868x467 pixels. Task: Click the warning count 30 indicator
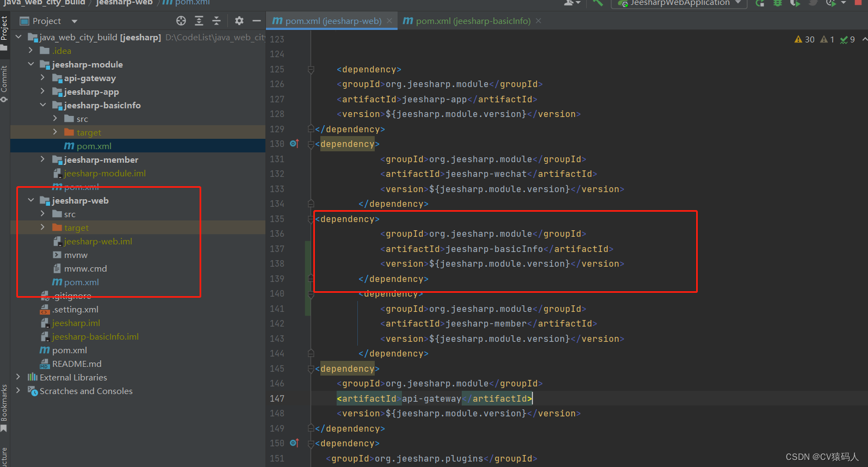[x=804, y=39]
